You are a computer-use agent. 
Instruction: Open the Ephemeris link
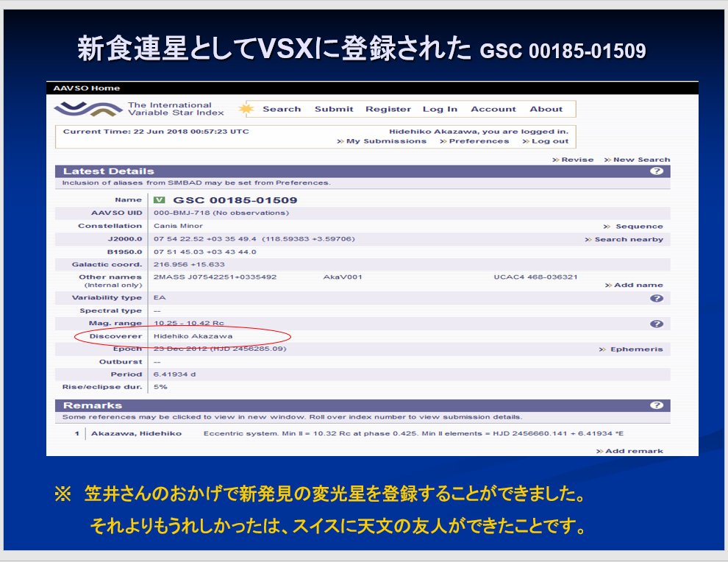pos(635,349)
